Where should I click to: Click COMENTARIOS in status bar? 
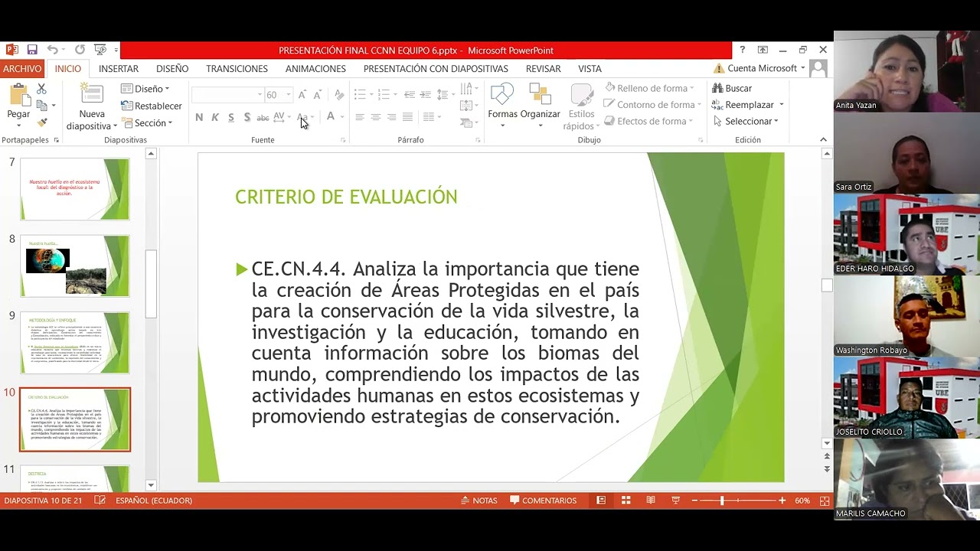click(x=543, y=500)
